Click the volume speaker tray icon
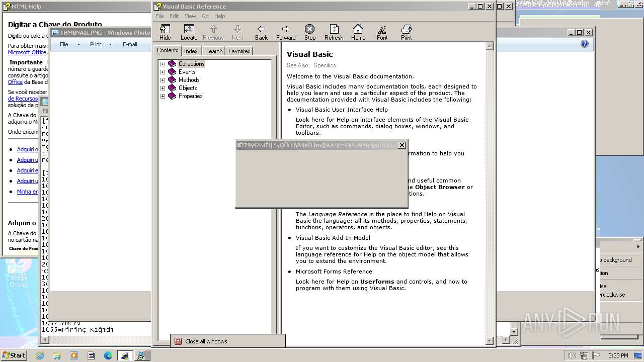This screenshot has height=362, width=644. click(x=572, y=355)
